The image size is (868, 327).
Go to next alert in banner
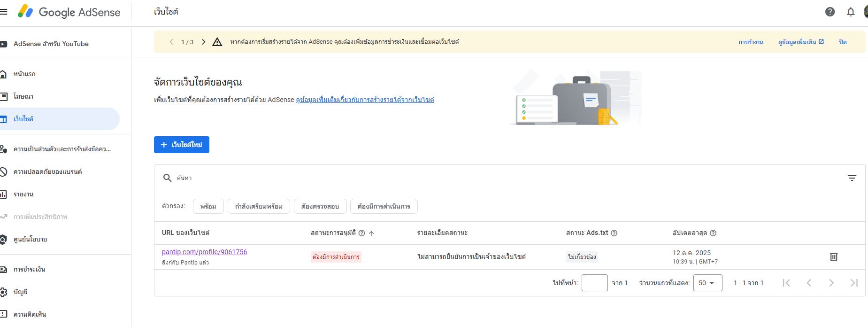coord(203,42)
